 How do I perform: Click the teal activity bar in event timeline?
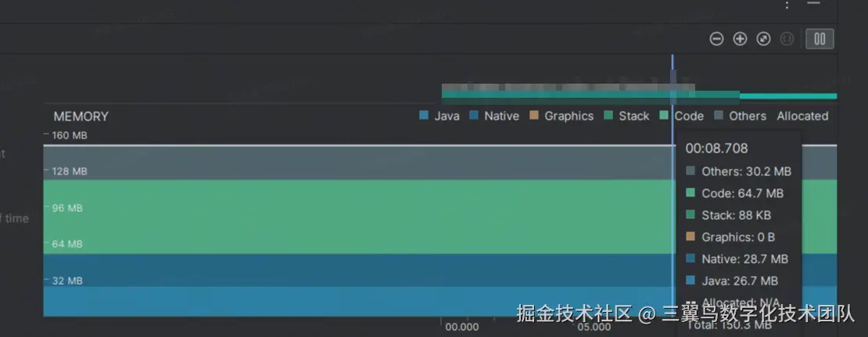tap(787, 96)
